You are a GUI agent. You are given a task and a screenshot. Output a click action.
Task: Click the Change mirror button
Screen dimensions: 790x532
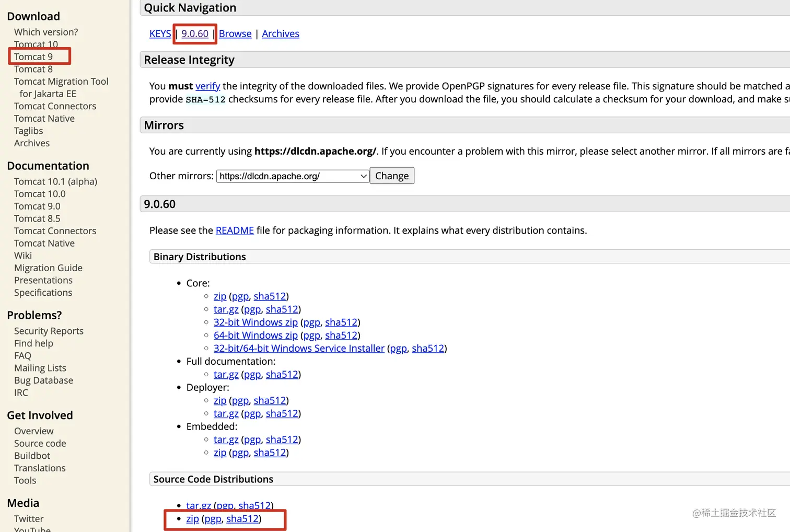coord(392,176)
